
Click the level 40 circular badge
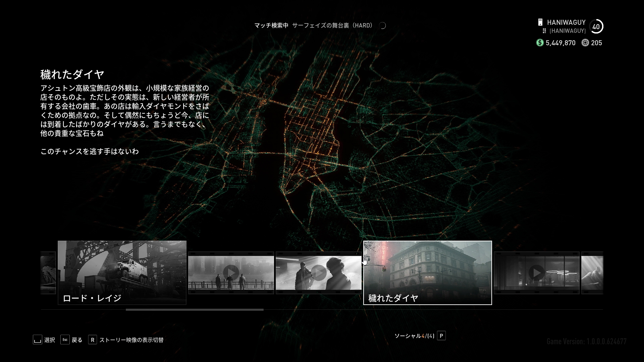[x=596, y=27]
